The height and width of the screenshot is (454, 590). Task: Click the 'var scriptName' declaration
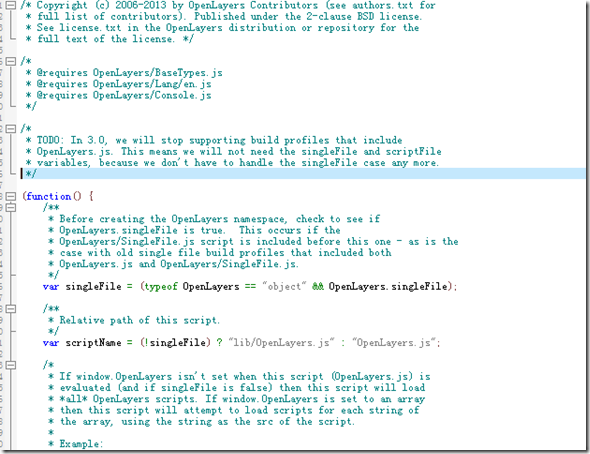click(82, 343)
